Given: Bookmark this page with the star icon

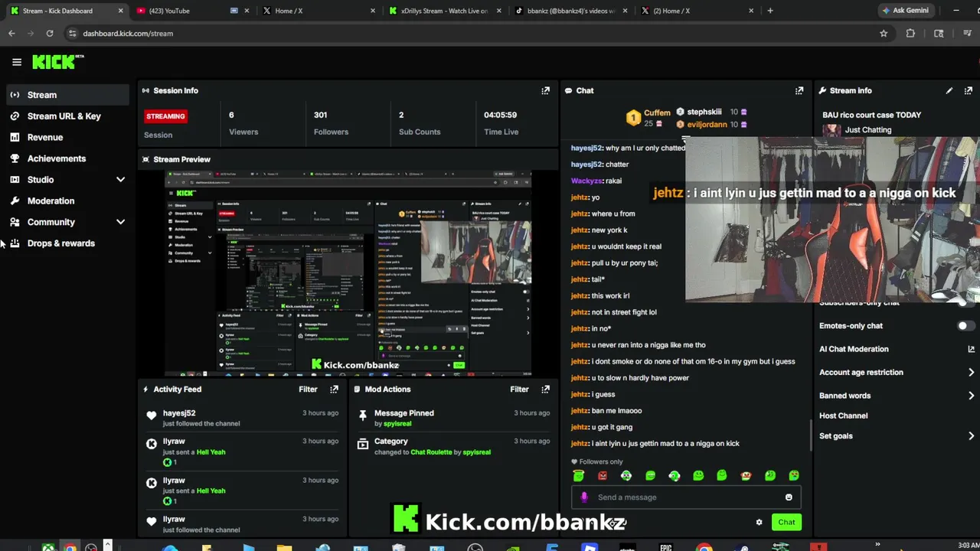Looking at the screenshot, I should (x=884, y=33).
